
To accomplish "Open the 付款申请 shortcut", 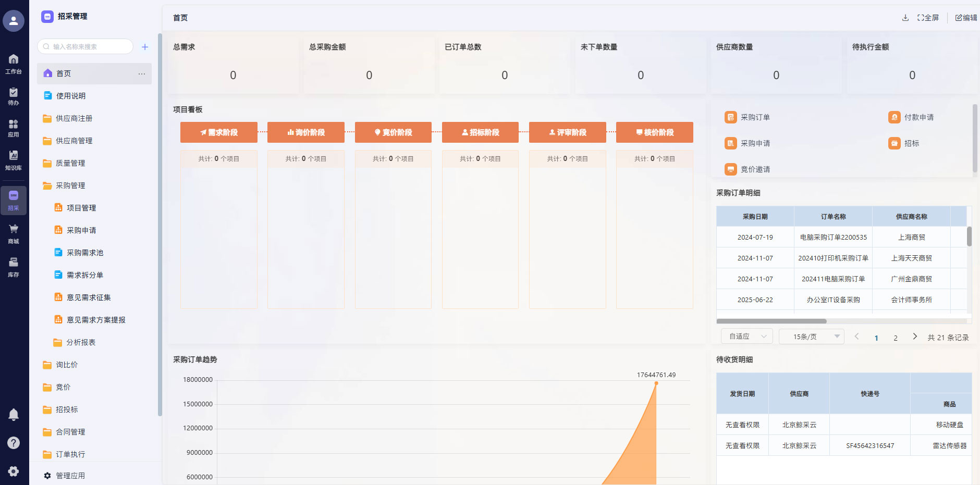I will point(911,117).
